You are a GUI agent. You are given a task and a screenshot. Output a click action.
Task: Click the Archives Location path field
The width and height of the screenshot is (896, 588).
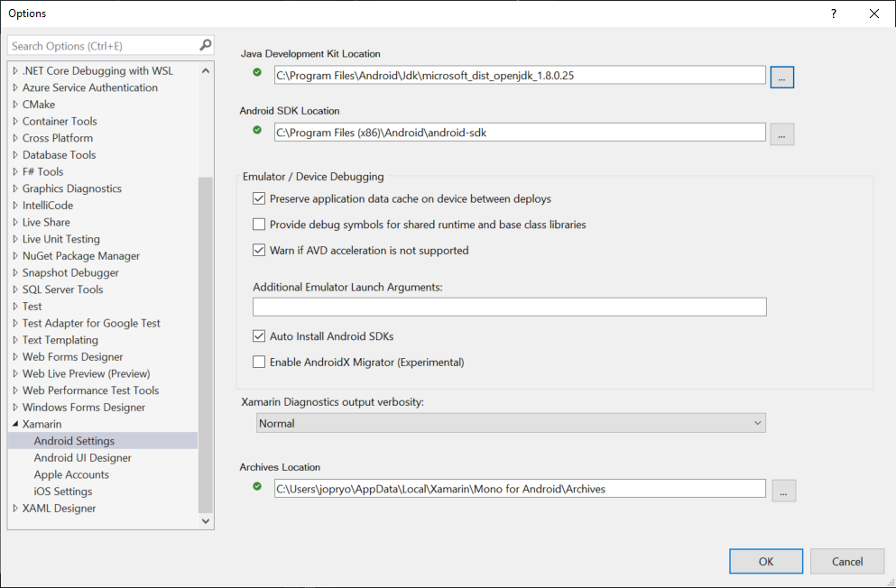pos(520,489)
